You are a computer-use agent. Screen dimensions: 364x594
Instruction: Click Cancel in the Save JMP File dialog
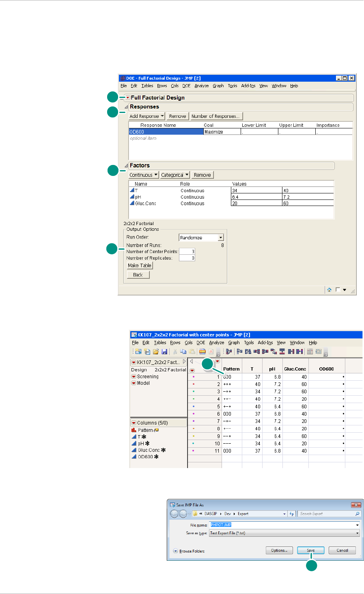[x=342, y=551]
